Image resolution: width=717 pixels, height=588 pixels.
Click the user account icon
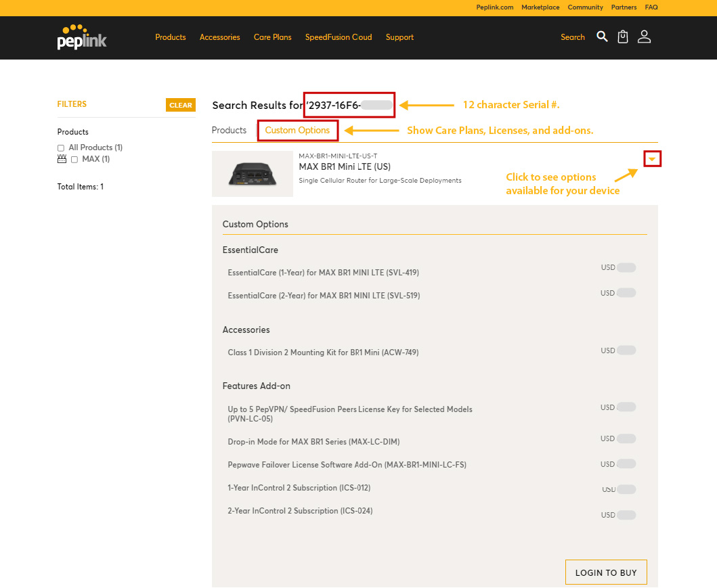[644, 37]
